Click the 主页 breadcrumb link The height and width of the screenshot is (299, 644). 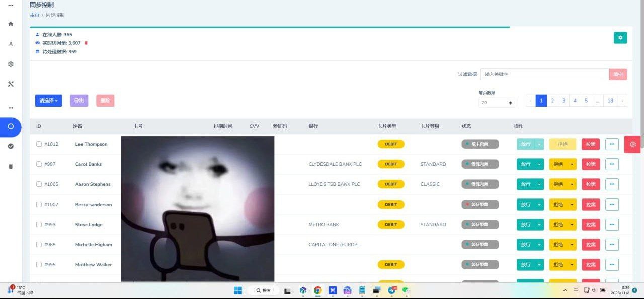(34, 15)
